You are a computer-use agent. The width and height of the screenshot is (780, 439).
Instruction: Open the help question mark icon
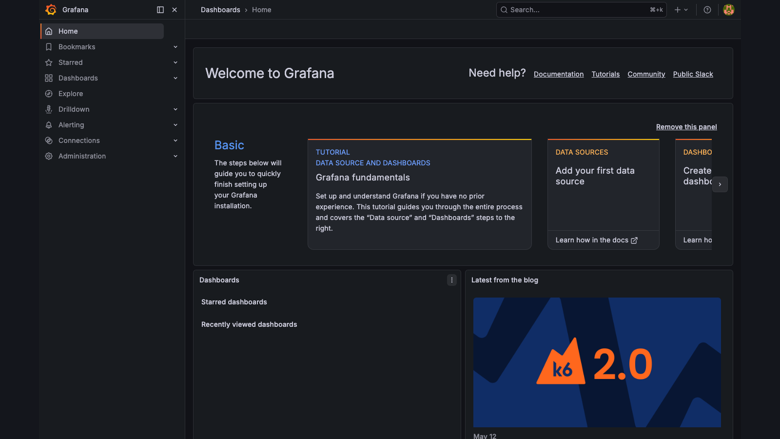coord(707,9)
